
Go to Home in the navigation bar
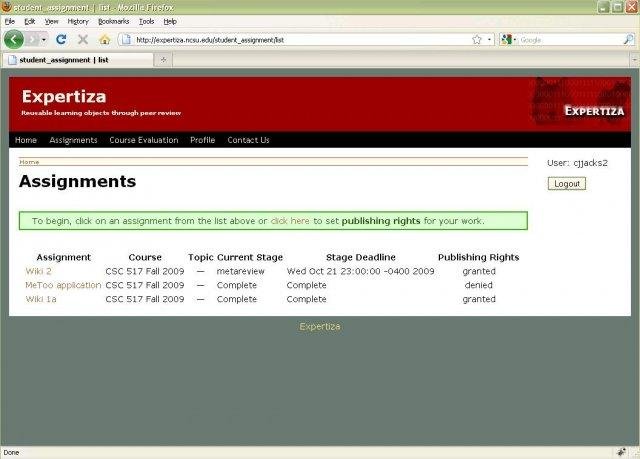click(x=26, y=140)
